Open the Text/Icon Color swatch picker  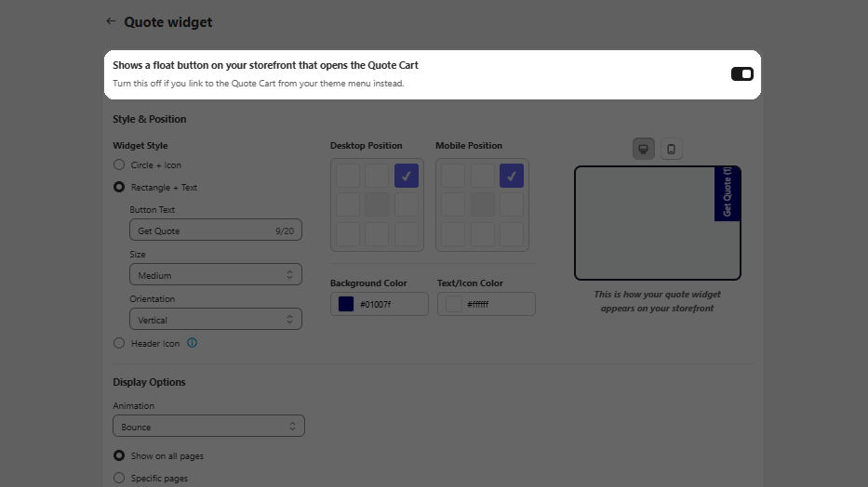tap(453, 304)
